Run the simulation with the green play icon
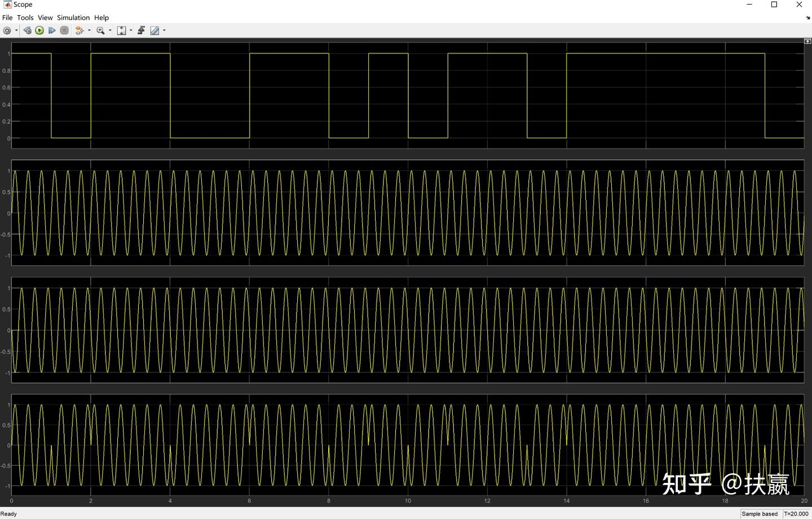 coord(38,30)
